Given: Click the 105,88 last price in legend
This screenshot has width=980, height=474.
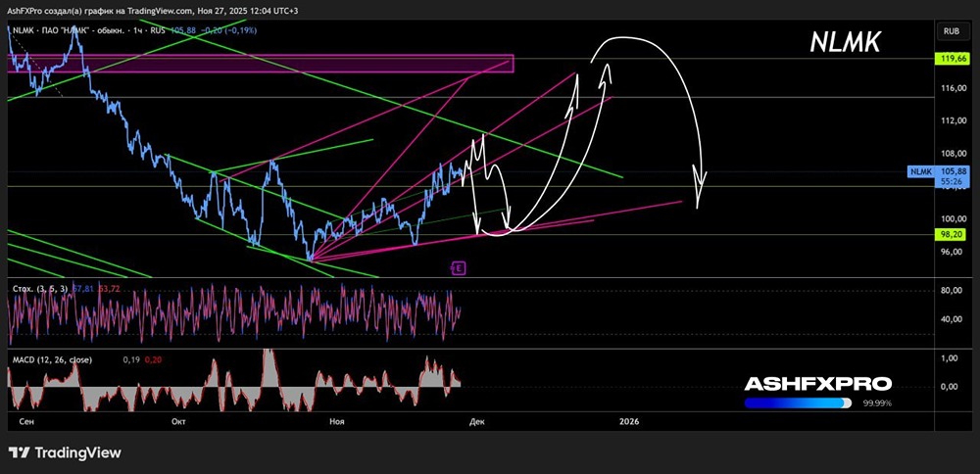Looking at the screenshot, I should (181, 30).
